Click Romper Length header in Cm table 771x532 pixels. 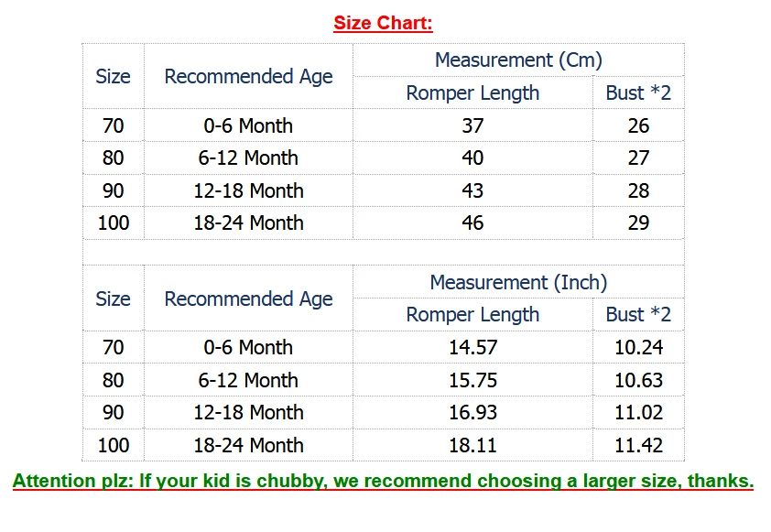(472, 92)
